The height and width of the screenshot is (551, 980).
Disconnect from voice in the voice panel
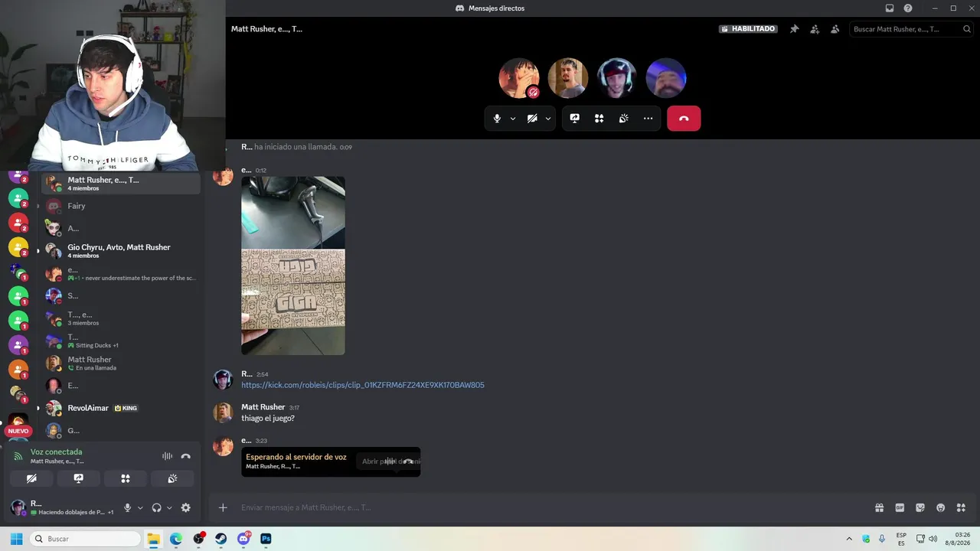pos(186,456)
